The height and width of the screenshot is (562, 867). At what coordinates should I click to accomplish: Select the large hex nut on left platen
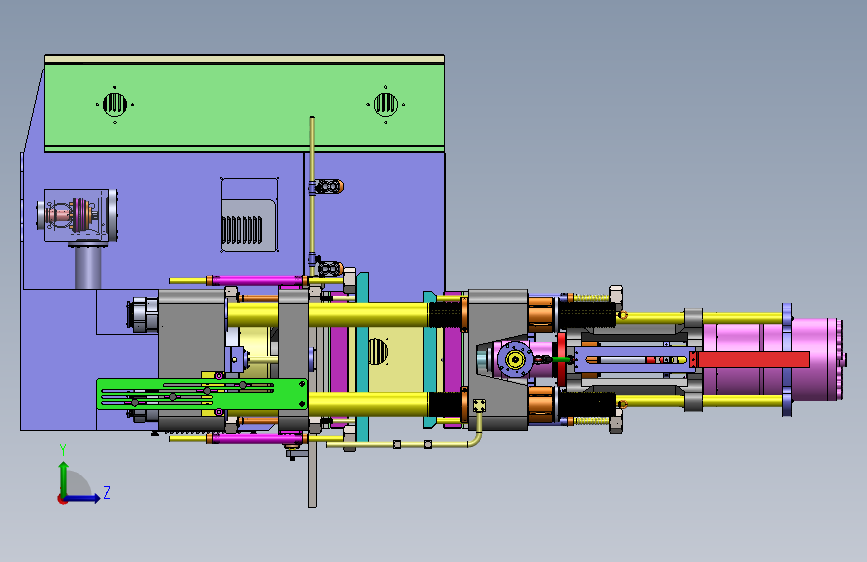point(143,315)
